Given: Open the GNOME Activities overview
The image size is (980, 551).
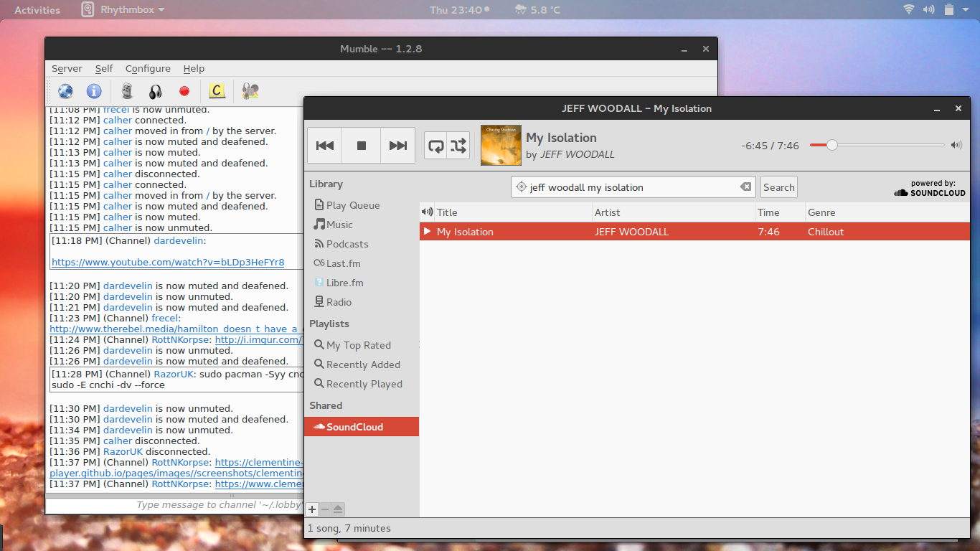Looking at the screenshot, I should [x=37, y=9].
